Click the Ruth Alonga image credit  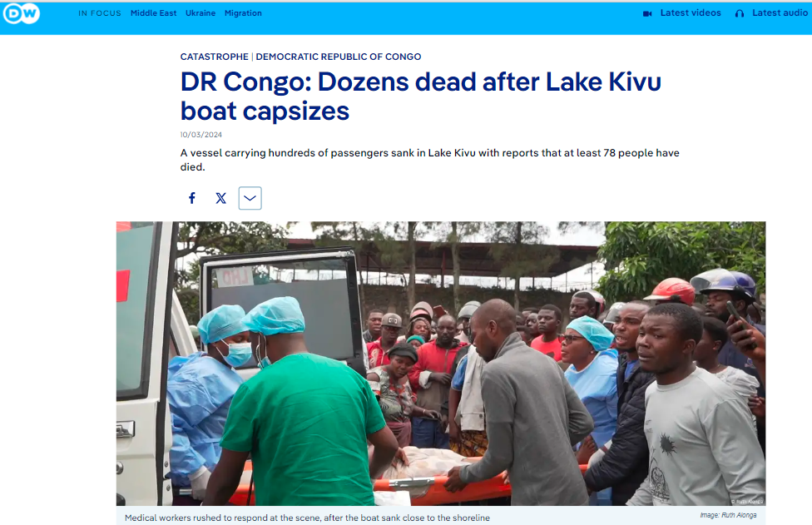coord(728,515)
